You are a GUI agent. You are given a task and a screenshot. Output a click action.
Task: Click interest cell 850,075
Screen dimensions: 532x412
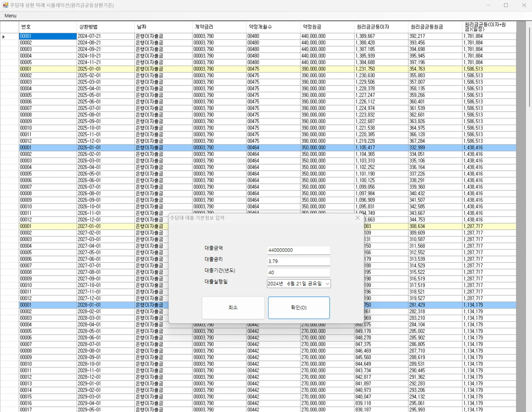pos(381,325)
